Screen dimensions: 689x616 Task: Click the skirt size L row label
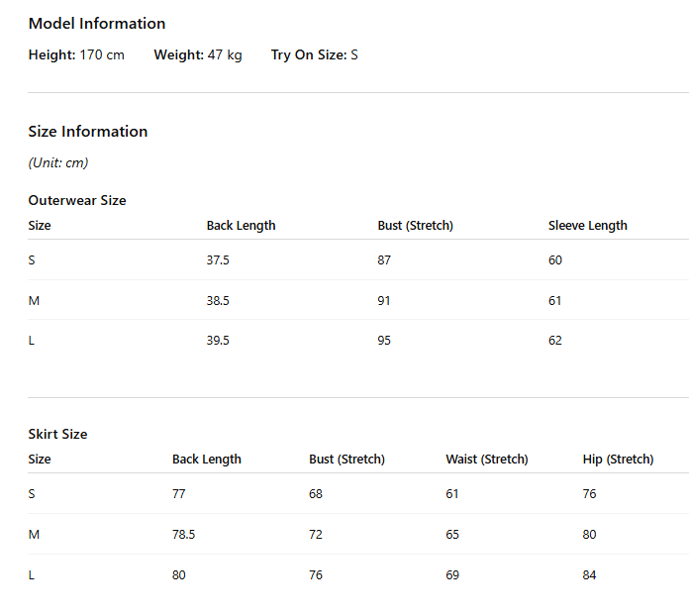(x=32, y=575)
